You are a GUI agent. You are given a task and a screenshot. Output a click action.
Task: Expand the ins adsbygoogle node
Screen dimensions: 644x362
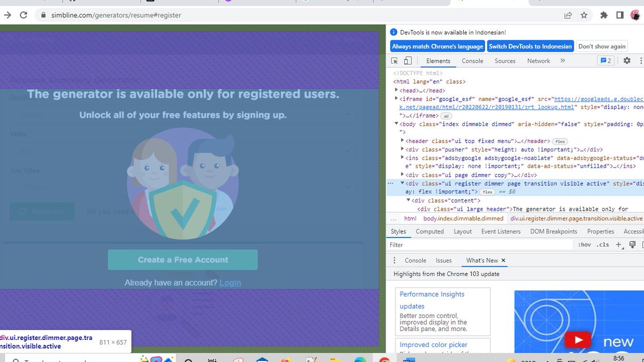click(x=402, y=158)
